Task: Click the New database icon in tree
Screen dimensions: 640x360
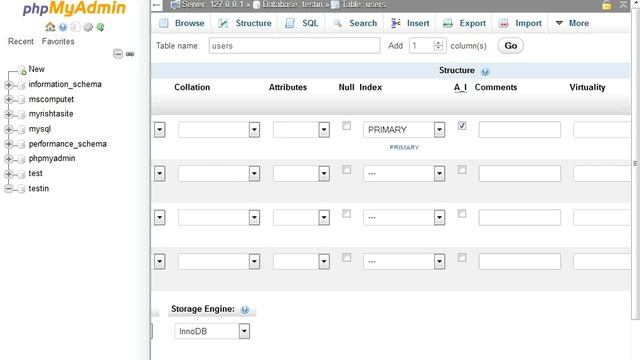Action: point(22,70)
